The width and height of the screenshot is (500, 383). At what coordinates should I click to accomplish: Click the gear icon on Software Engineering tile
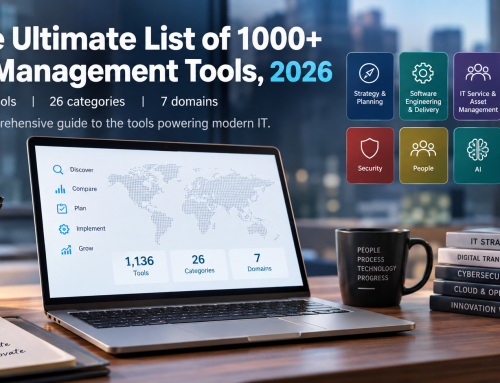coord(423,73)
